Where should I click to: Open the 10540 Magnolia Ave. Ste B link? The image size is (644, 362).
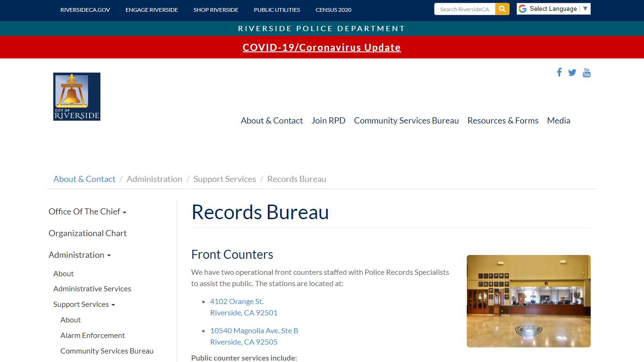tap(254, 336)
